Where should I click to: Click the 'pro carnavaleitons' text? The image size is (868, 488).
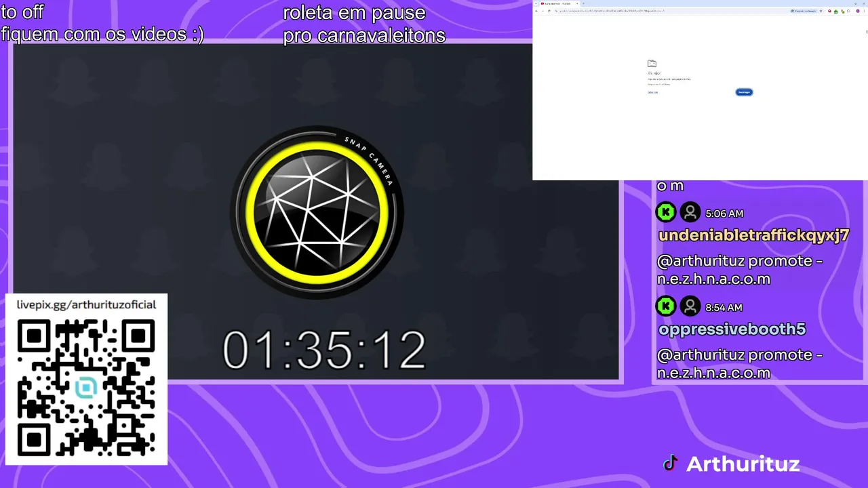tap(364, 35)
